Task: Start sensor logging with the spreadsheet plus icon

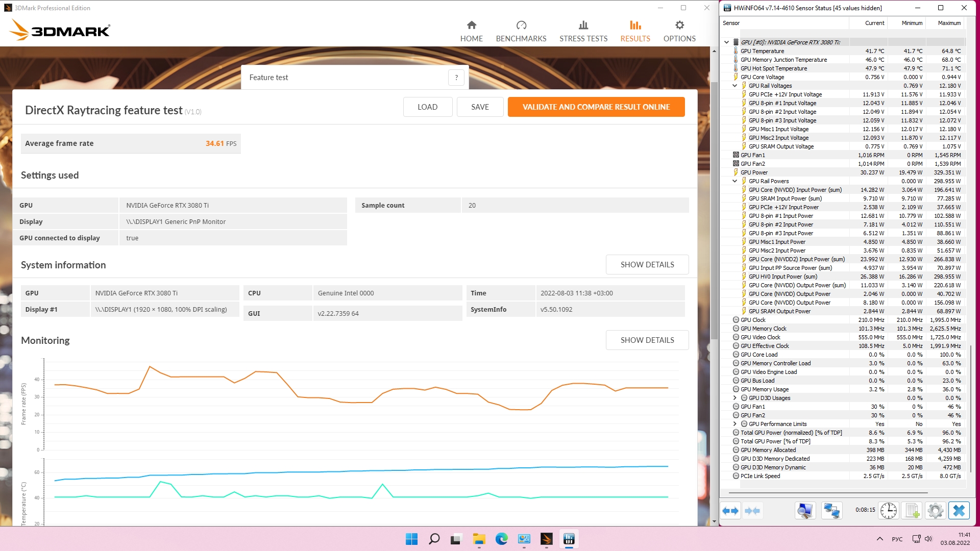Action: (912, 511)
